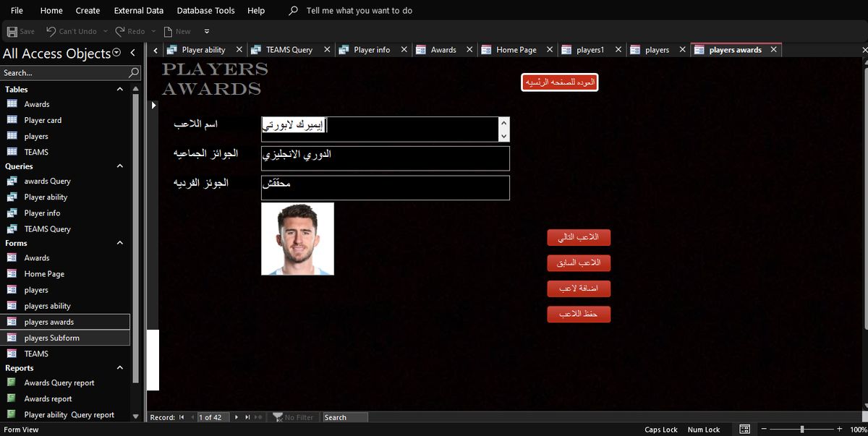
Task: Close the Player info document tab
Action: pos(404,50)
